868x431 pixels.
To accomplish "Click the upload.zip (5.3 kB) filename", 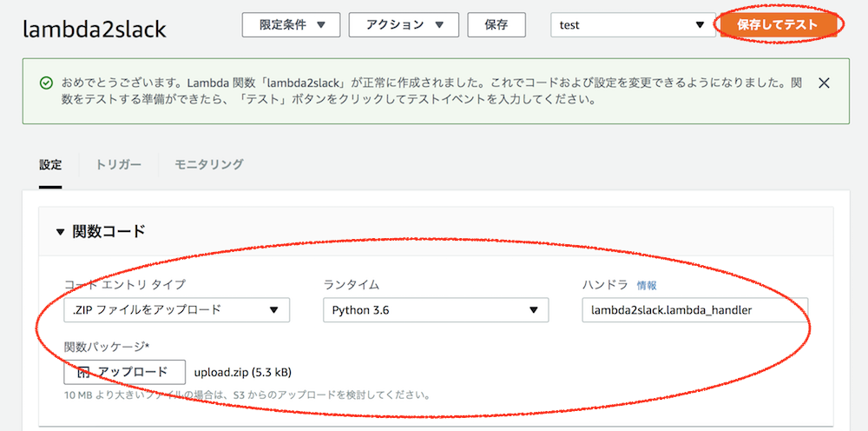I will [242, 372].
